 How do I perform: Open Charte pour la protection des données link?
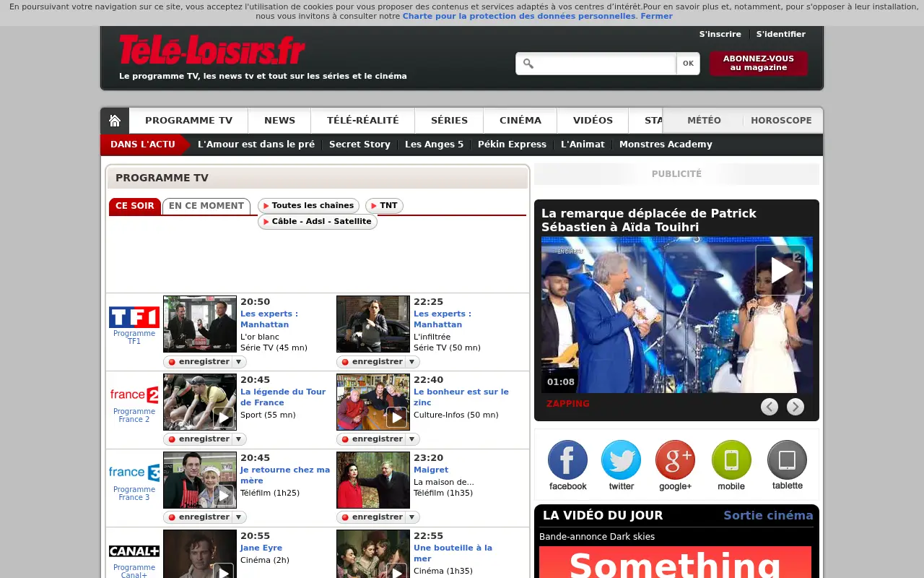[519, 16]
